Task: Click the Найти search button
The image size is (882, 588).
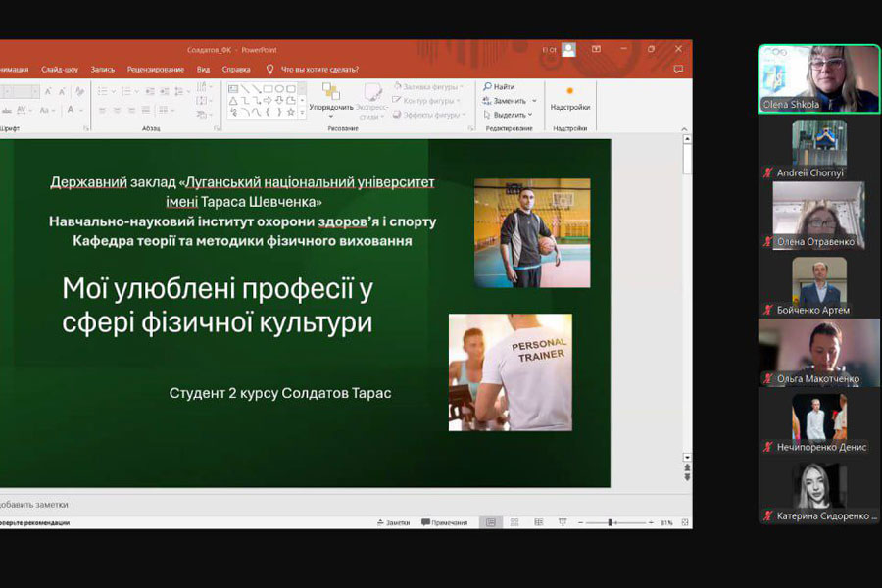Action: [x=499, y=87]
